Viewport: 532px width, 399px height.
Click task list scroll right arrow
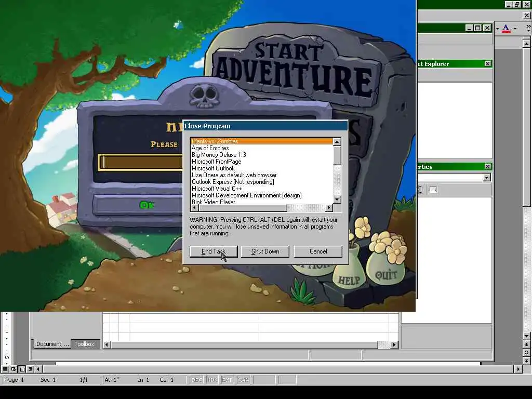328,207
